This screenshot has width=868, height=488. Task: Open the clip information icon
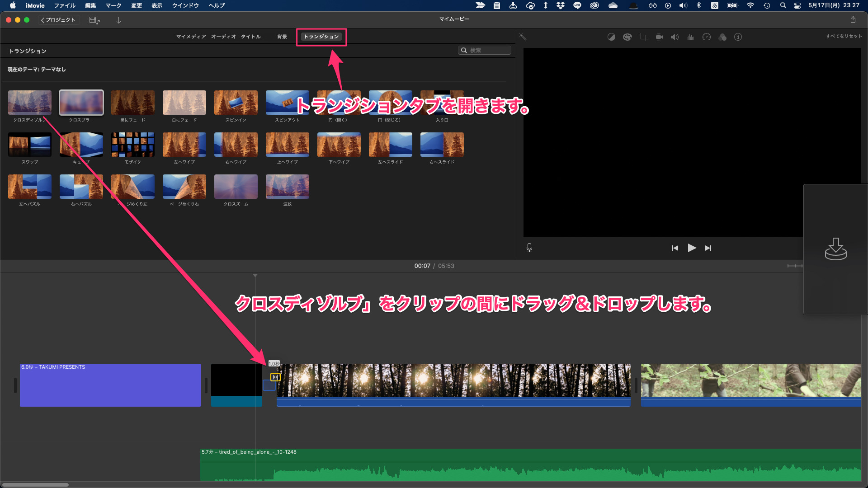[x=738, y=37]
